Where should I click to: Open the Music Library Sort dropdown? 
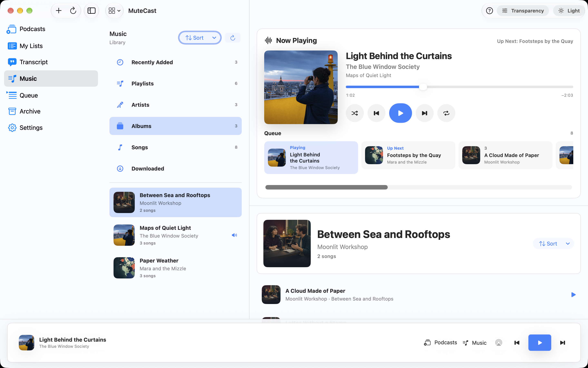point(200,38)
